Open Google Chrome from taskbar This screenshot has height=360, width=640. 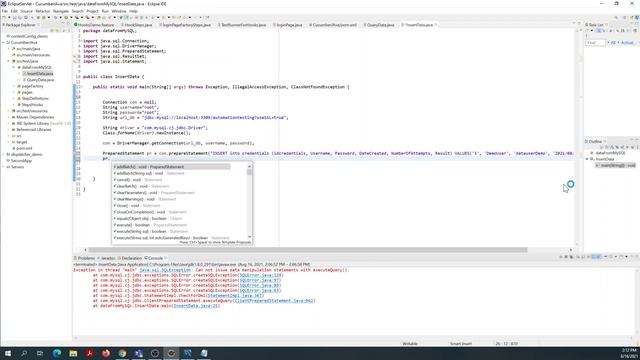[x=122, y=353]
